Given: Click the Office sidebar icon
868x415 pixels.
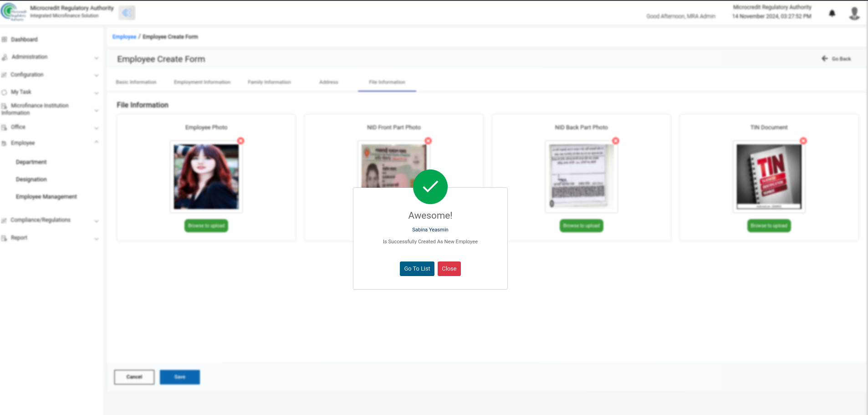Looking at the screenshot, I should coord(4,128).
